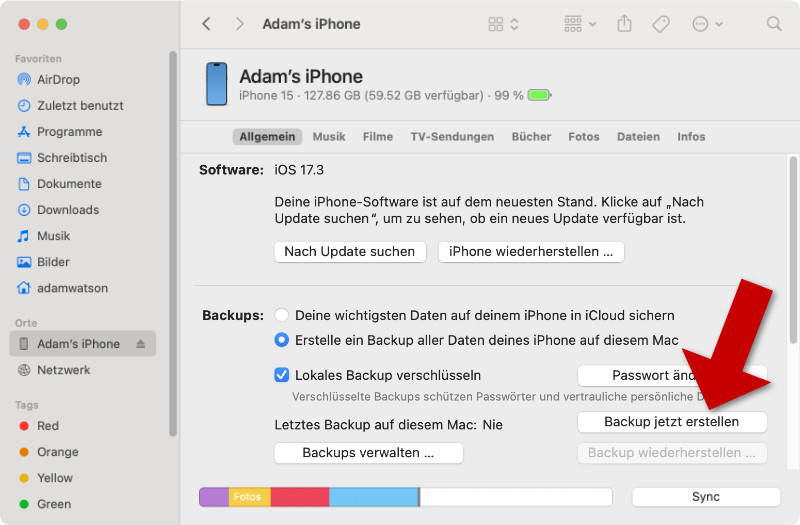Click the tag icon in the toolbar
The width and height of the screenshot is (800, 525).
point(661,24)
